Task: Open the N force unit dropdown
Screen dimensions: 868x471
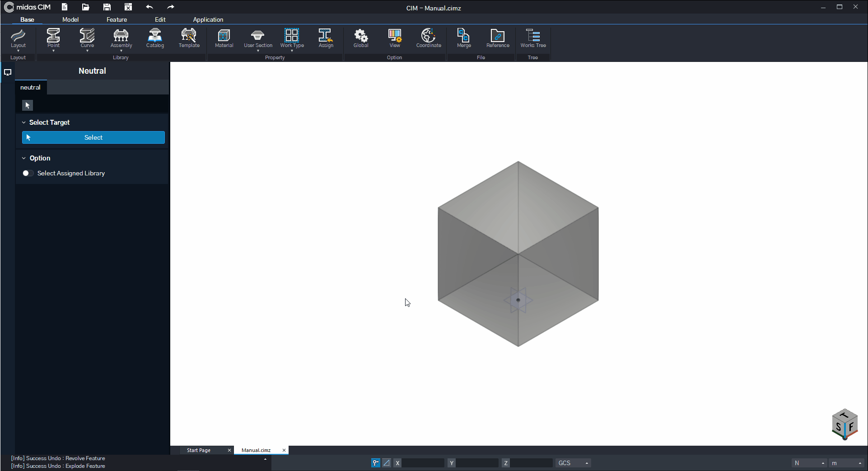Action: pyautogui.click(x=810, y=463)
